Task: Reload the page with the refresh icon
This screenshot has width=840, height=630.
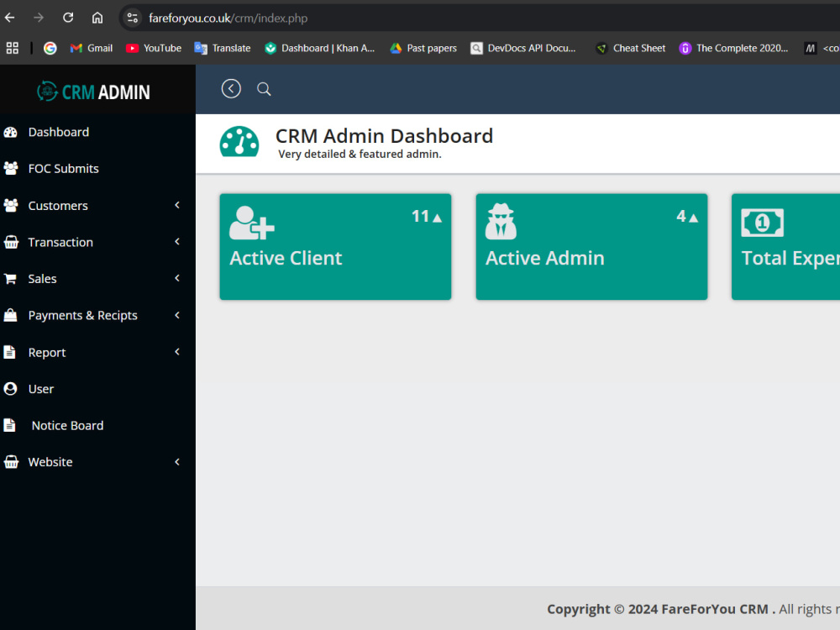Action: pyautogui.click(x=68, y=18)
